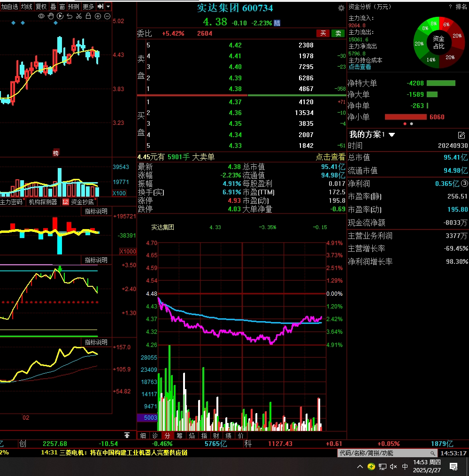
Task: Open the 360 green plus tray icon
Action: click(371, 467)
